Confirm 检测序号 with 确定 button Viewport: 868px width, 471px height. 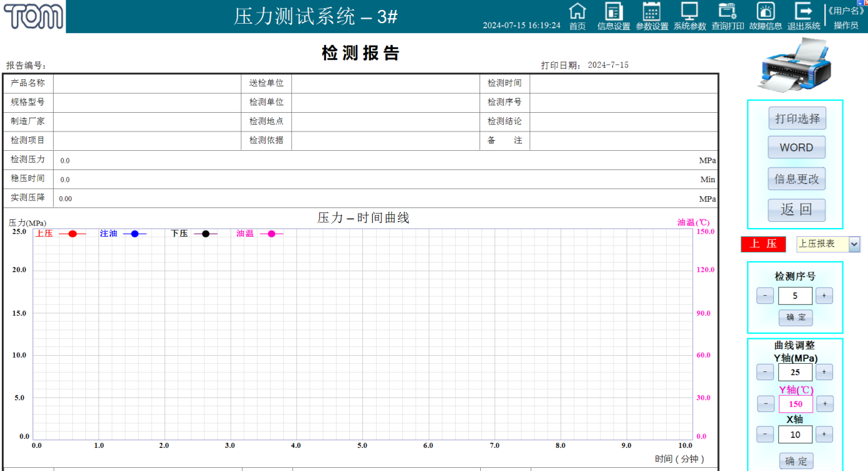tap(796, 317)
